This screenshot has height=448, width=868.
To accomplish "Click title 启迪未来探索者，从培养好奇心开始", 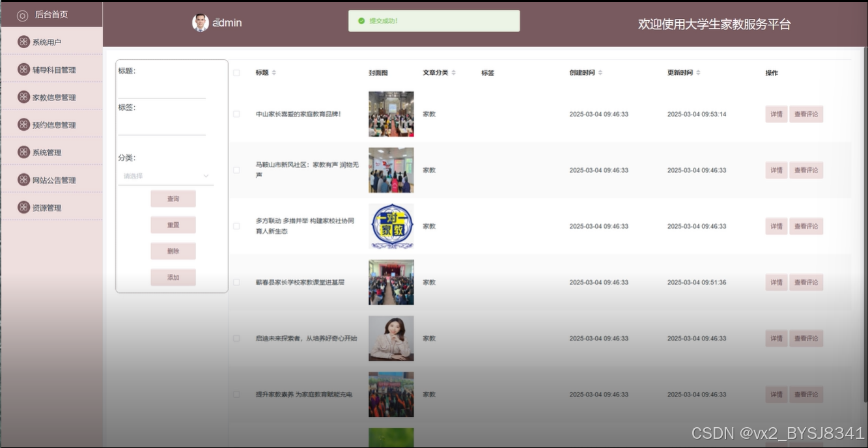I will (x=307, y=339).
